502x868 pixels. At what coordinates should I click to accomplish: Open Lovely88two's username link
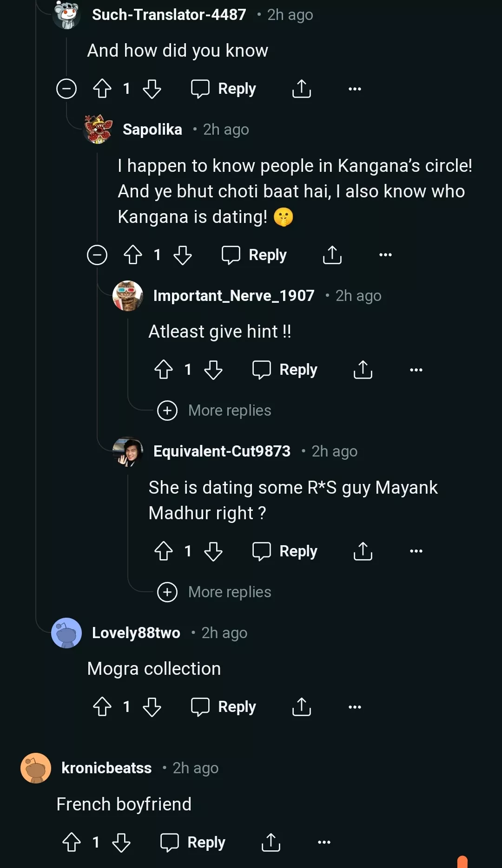[x=136, y=633]
